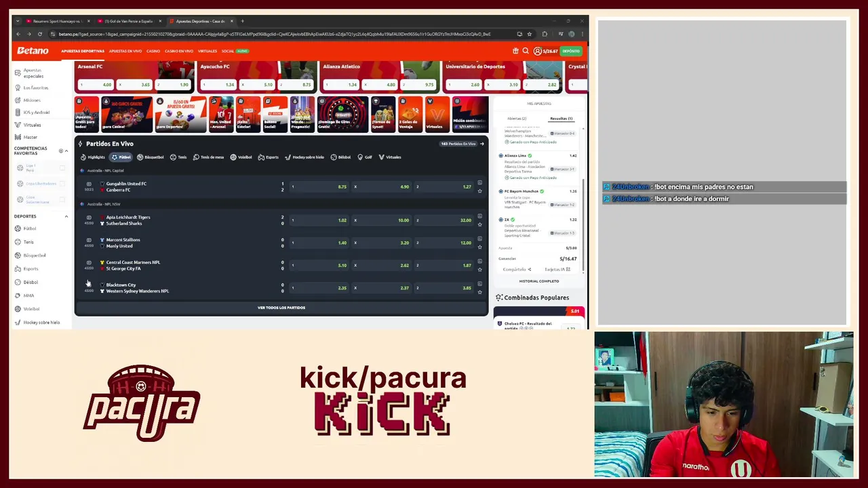This screenshot has height=488, width=868.
Task: Open Los favoritos in the sidebar
Action: coord(35,87)
